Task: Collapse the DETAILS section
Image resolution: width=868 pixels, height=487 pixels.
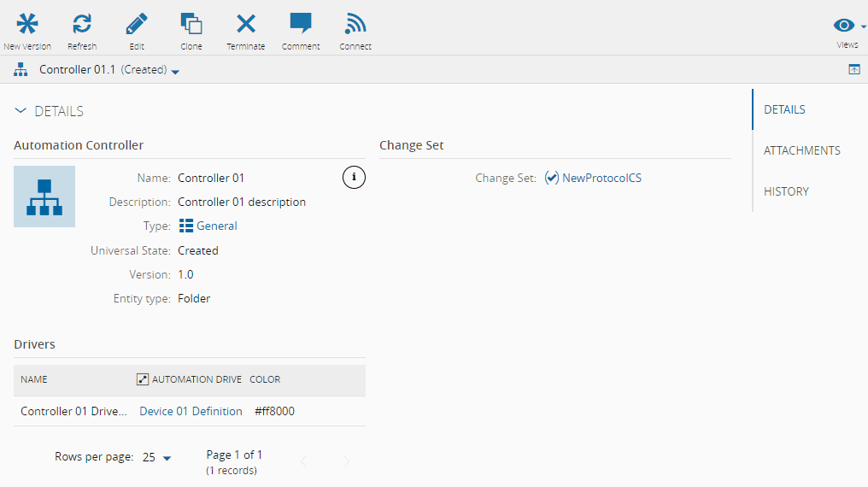Action: pos(21,111)
